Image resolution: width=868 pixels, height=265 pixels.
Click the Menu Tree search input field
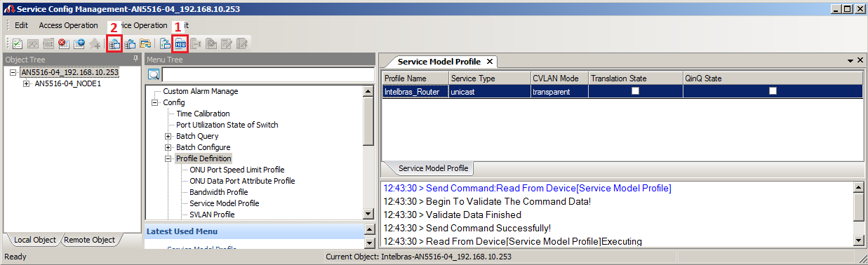click(x=269, y=74)
